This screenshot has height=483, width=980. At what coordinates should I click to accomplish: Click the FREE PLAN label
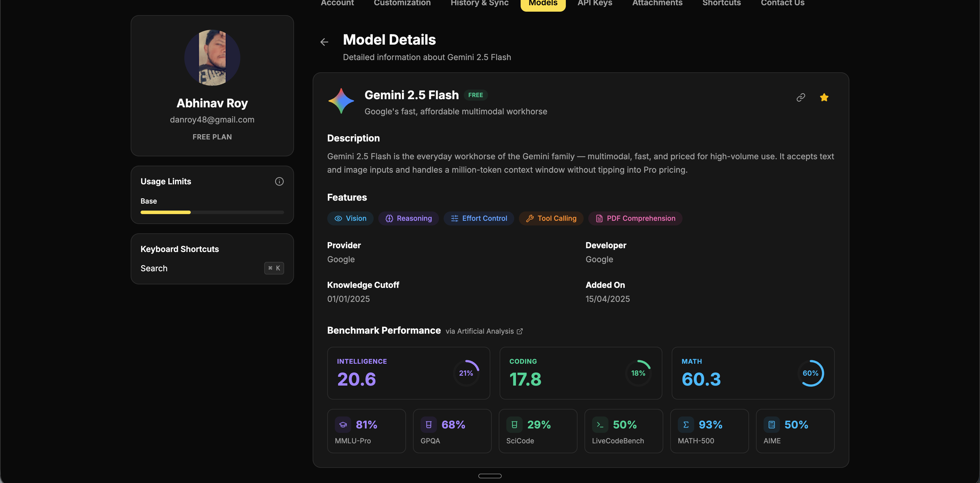pyautogui.click(x=212, y=137)
